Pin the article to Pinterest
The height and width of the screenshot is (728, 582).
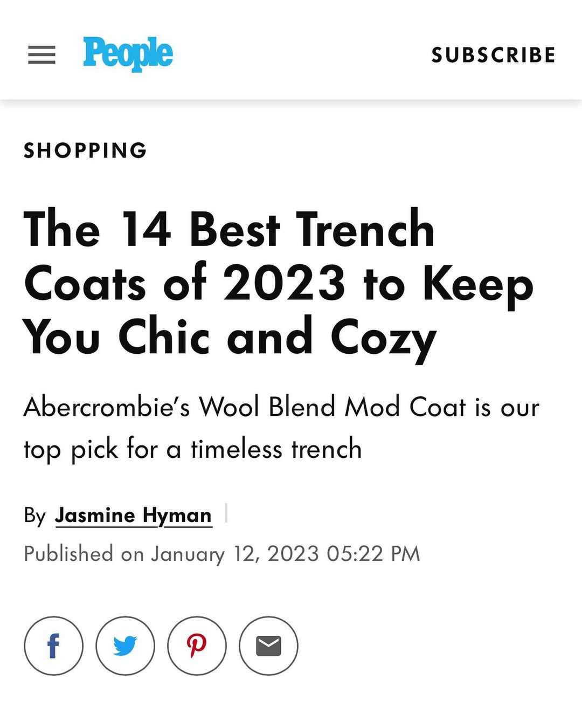pos(197,645)
